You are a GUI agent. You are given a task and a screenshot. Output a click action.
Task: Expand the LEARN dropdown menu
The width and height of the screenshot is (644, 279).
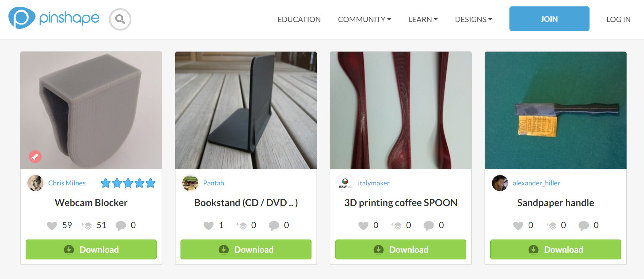click(423, 19)
